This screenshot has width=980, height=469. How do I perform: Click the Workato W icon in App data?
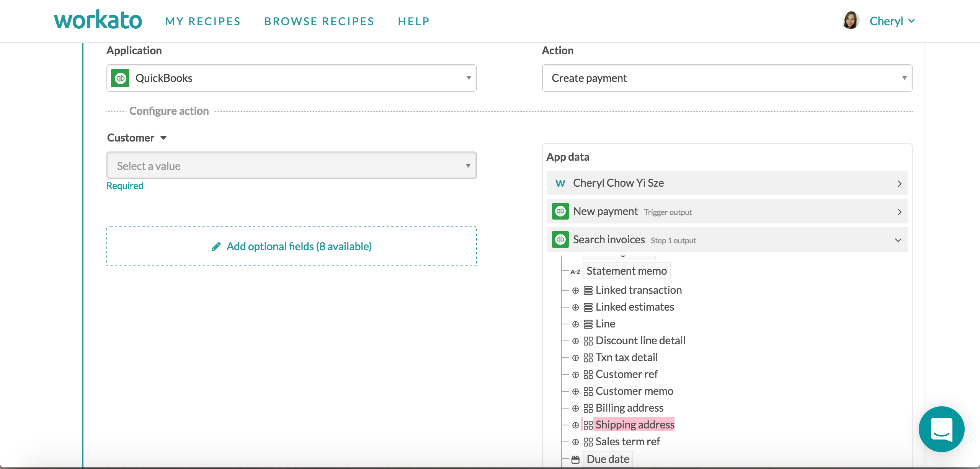coord(560,183)
